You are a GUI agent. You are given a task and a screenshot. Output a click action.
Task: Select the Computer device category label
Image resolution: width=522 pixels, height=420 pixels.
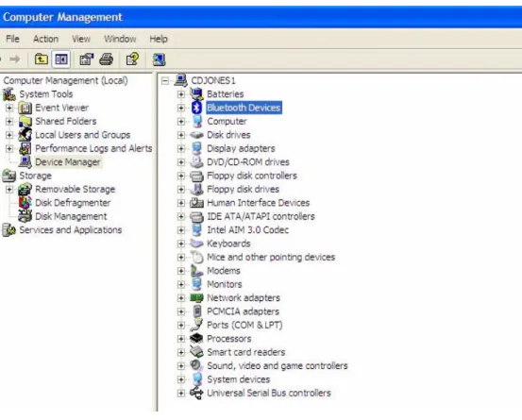(x=227, y=121)
